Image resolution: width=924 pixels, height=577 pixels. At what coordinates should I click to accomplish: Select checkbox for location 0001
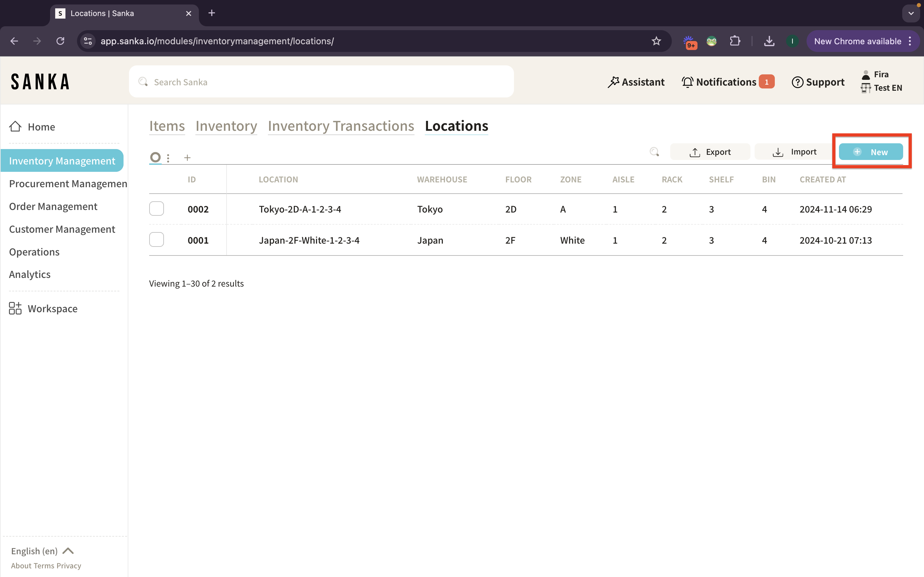click(x=157, y=240)
